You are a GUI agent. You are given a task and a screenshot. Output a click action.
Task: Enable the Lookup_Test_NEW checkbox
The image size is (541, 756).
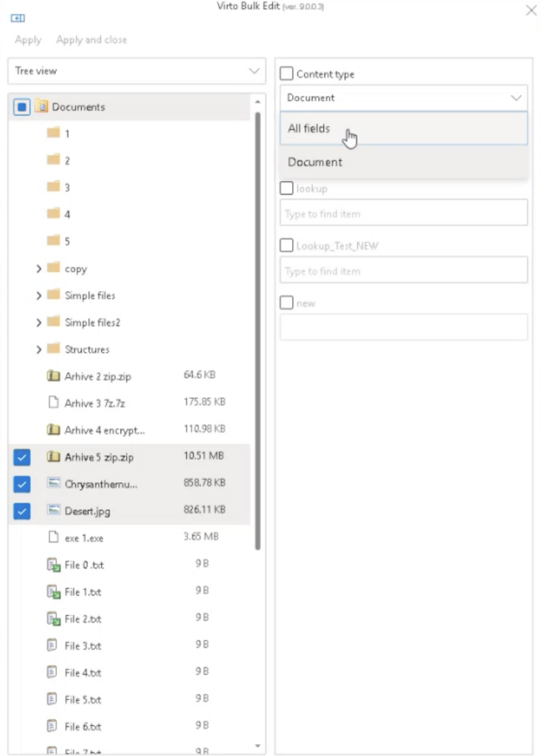click(x=286, y=245)
